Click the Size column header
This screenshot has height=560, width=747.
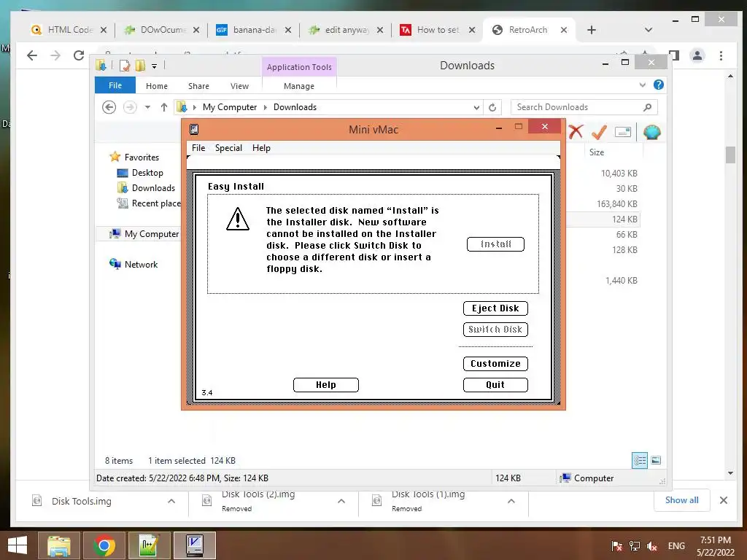[x=597, y=152]
